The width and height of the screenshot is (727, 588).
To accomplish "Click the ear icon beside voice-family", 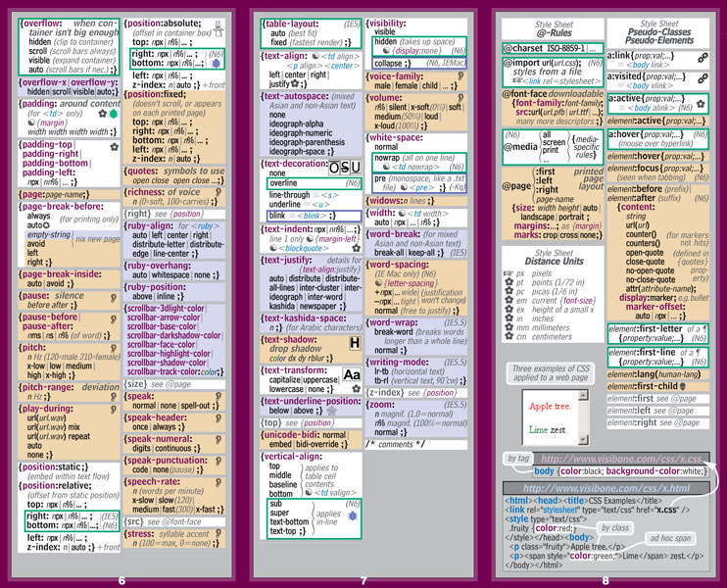I will [460, 75].
